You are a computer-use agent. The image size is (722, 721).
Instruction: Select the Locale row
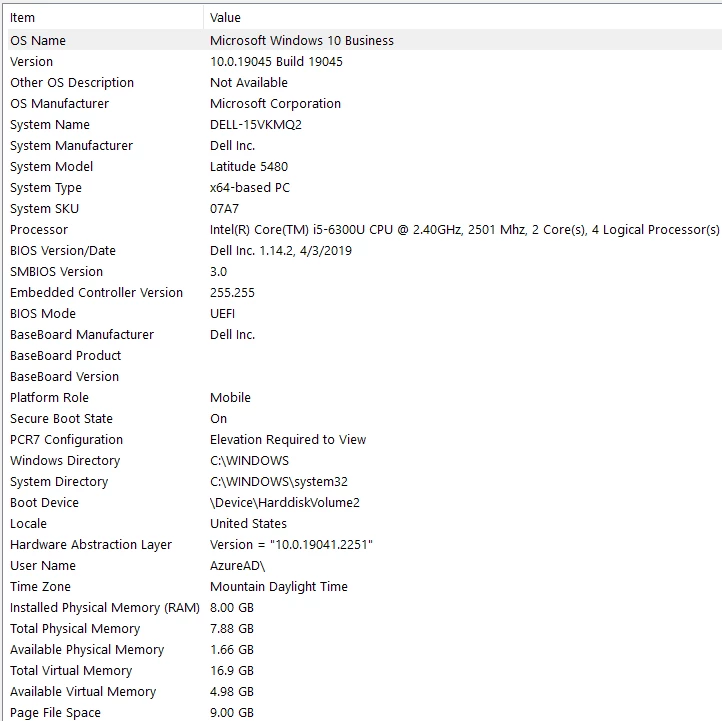[x=28, y=524]
